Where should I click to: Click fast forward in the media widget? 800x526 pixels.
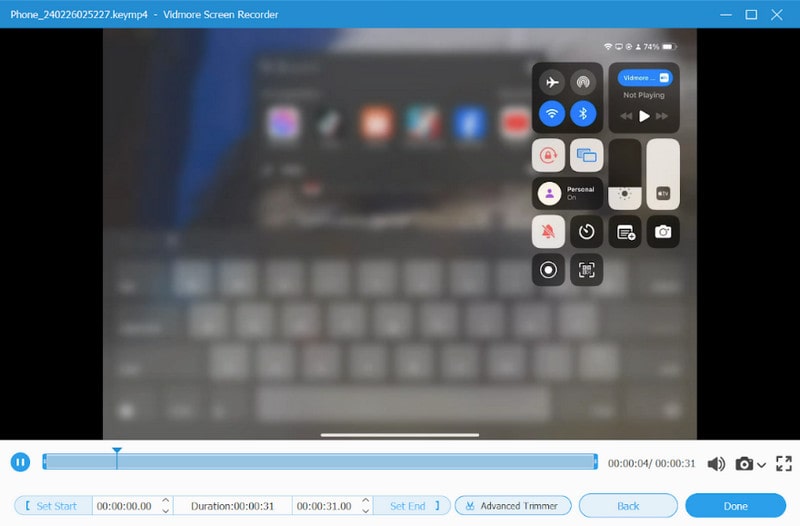click(x=662, y=116)
